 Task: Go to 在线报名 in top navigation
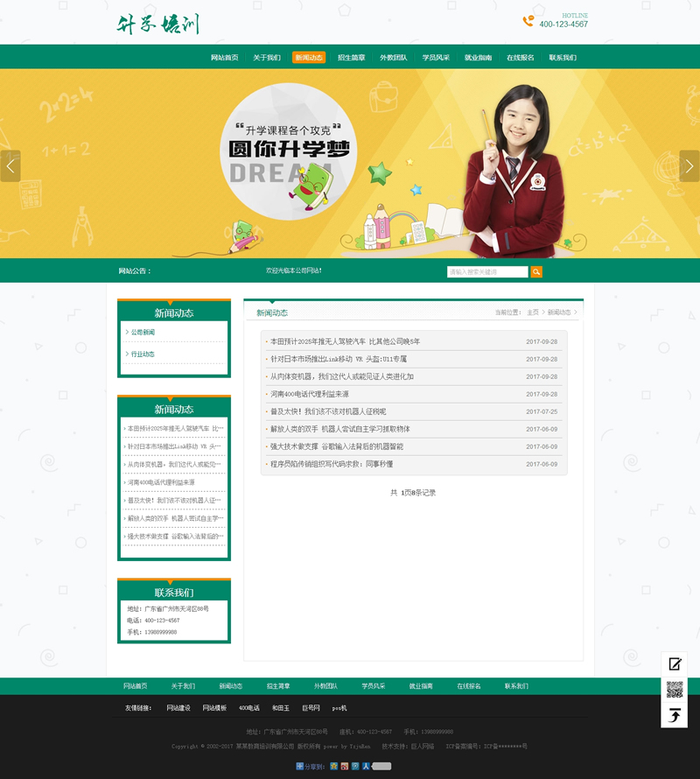click(520, 58)
